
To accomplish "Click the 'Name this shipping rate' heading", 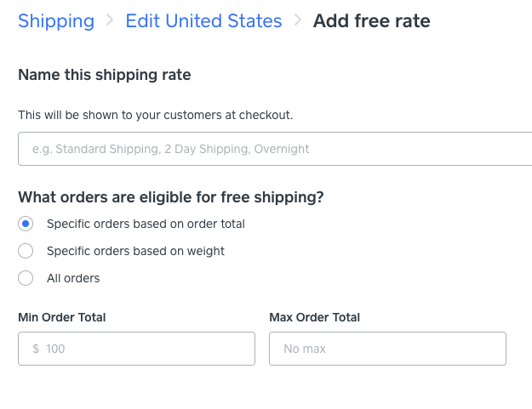I will 104,75.
